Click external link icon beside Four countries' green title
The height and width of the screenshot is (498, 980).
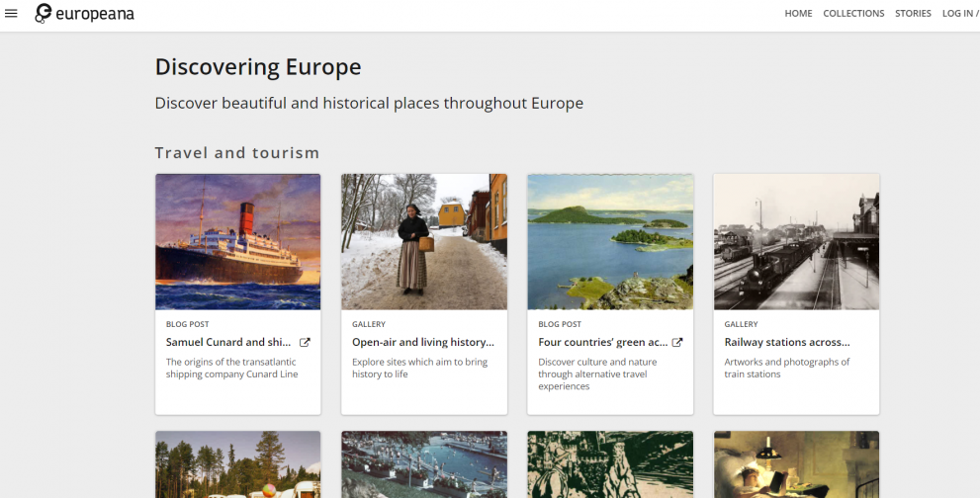pos(676,343)
